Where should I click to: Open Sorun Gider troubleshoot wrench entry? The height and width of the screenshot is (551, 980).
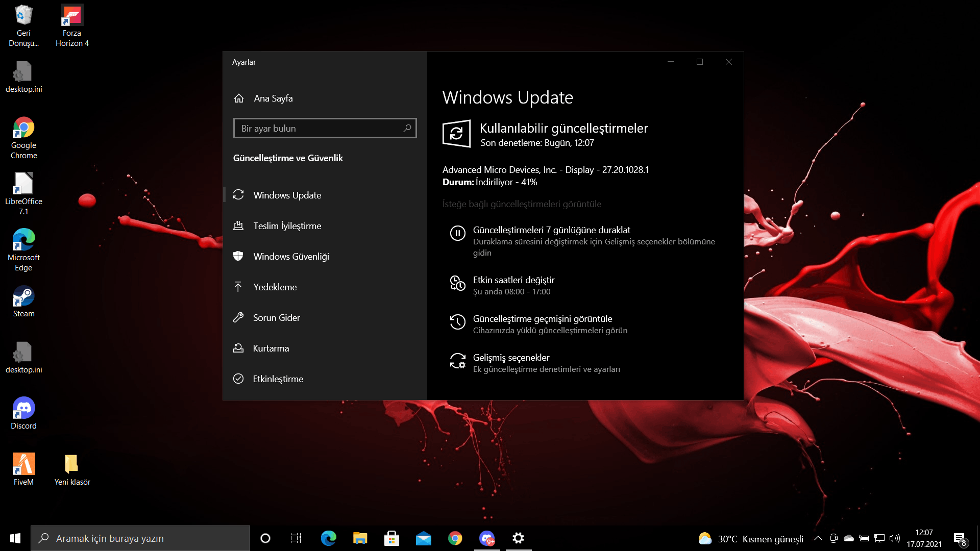click(276, 318)
